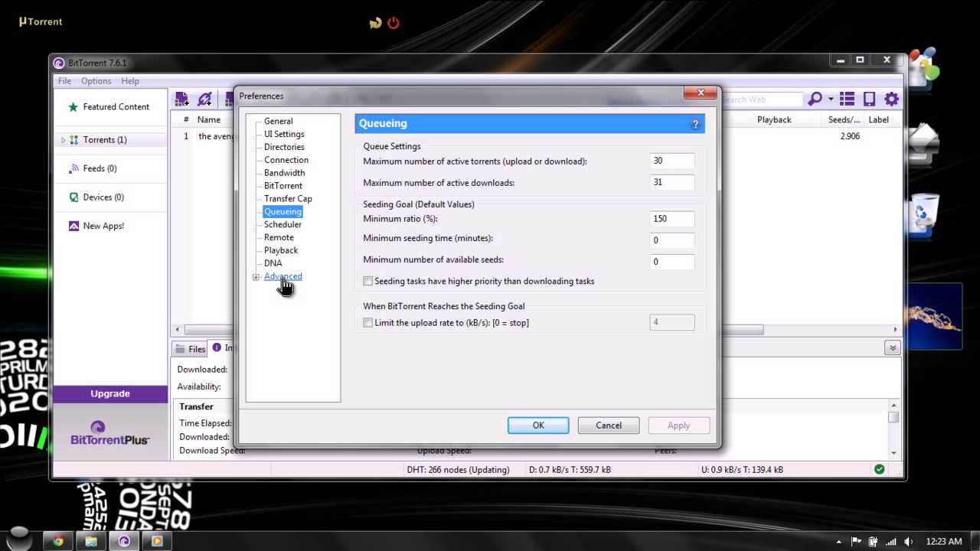Expand the Advanced tree node plus box
Image resolution: width=980 pixels, height=551 pixels.
click(x=256, y=277)
